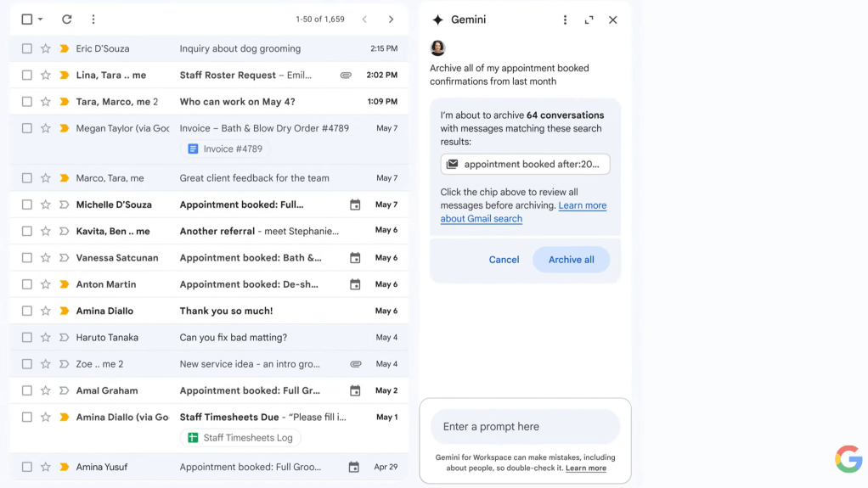
Task: Star the Haruto Tanaka email
Action: [x=45, y=338]
